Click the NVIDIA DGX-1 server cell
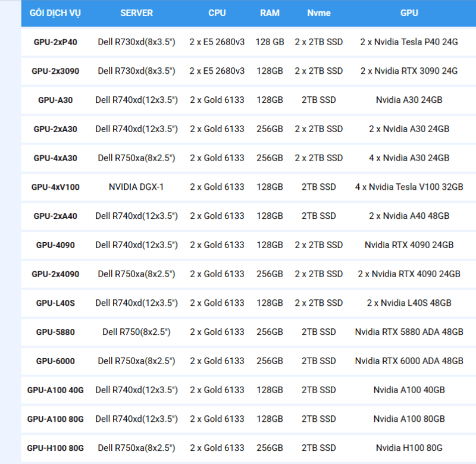 pos(136,187)
